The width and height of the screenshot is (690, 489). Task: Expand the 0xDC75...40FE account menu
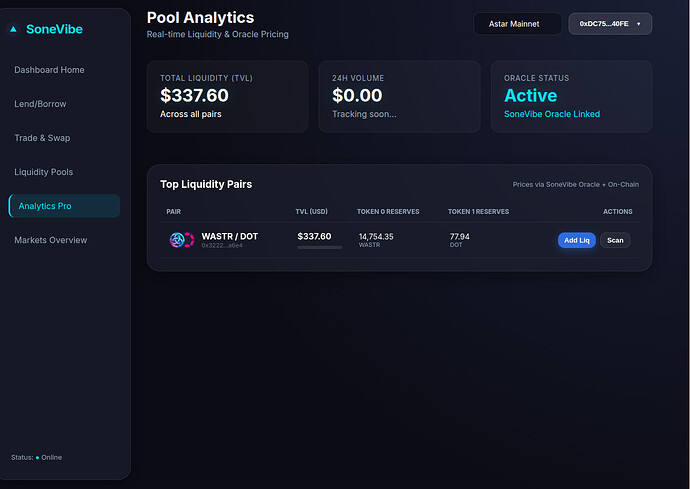610,24
